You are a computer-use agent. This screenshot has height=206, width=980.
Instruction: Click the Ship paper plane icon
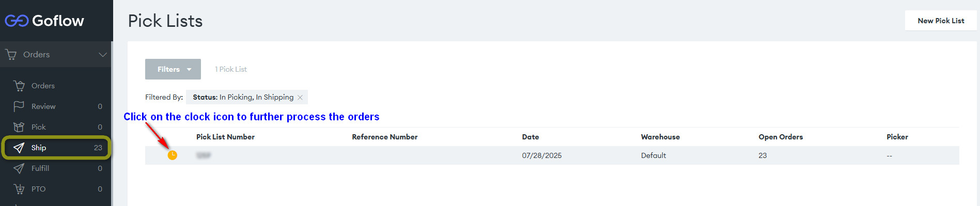point(19,148)
